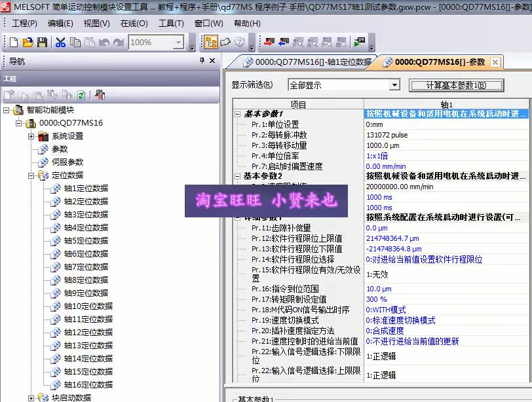The image size is (532, 402).
Task: Select the Pr.2 value 131072 pulse
Action: (446, 135)
